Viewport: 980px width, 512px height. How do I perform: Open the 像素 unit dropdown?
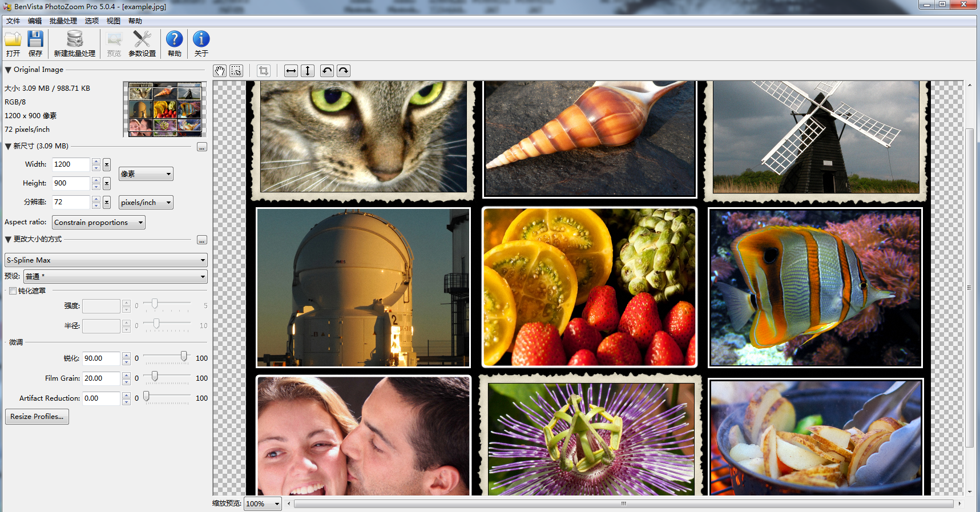(x=146, y=174)
